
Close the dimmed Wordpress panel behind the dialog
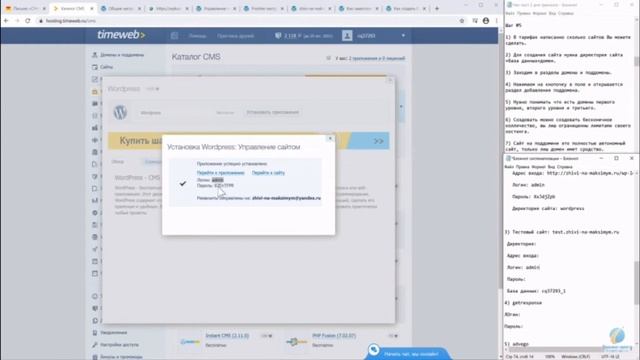(390, 80)
